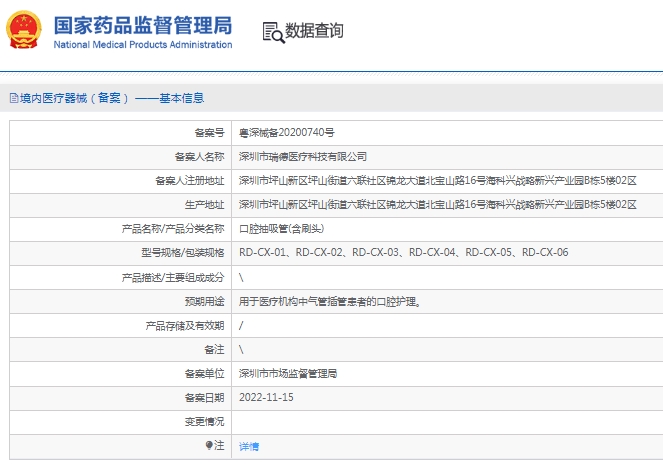Click model list RD-CX-01 to RD-CX-06

click(404, 252)
